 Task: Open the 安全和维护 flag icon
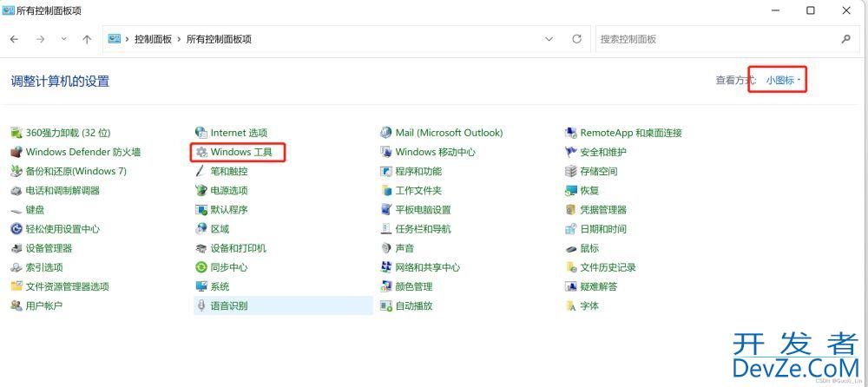pos(571,152)
